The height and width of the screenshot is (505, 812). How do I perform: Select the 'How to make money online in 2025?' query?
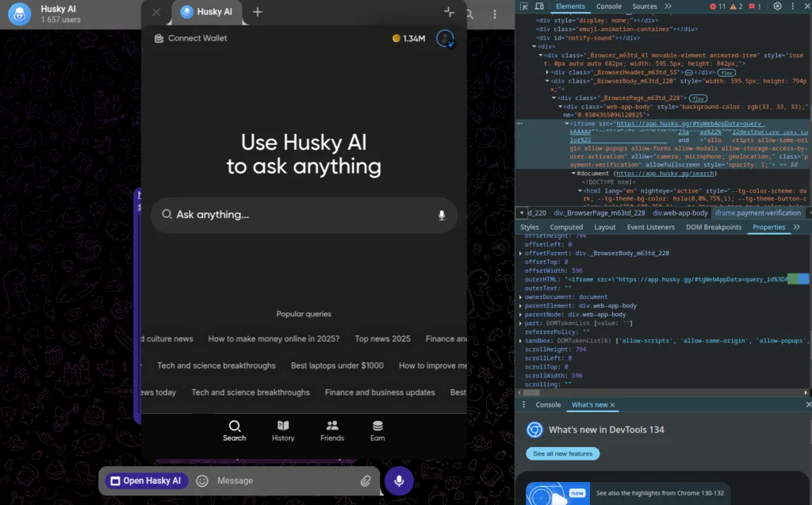tap(274, 339)
